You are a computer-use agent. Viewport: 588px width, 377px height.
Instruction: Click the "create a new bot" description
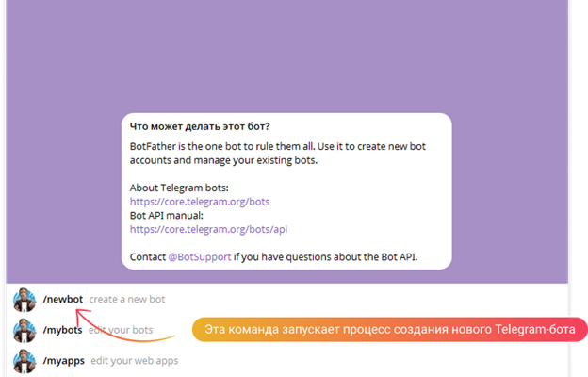127,300
